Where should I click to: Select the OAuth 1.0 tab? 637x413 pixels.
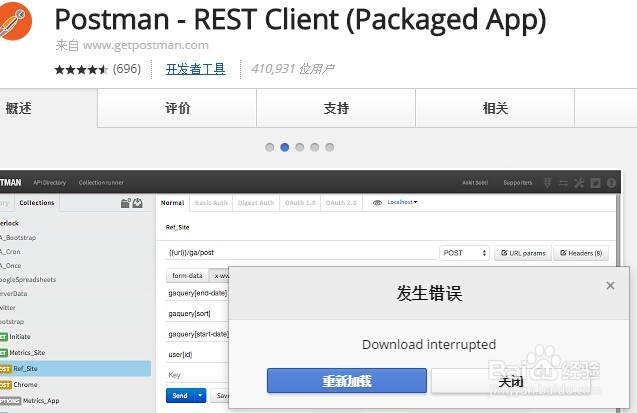pyautogui.click(x=300, y=203)
